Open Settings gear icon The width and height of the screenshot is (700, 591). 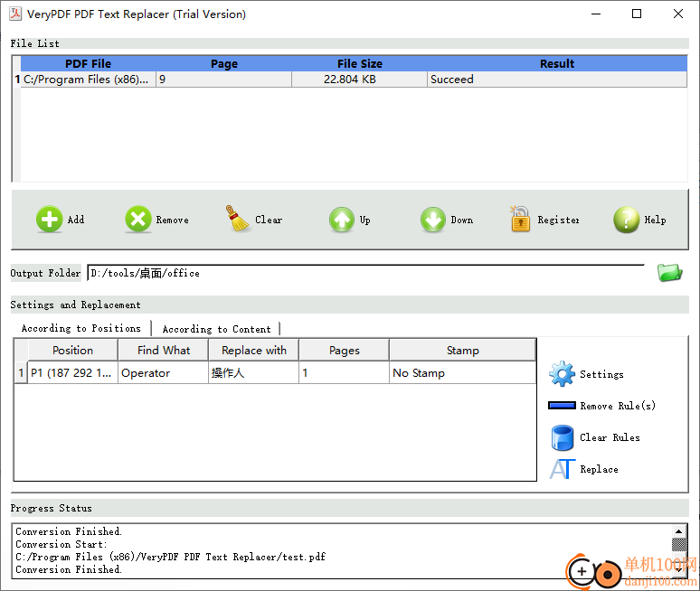coord(562,374)
